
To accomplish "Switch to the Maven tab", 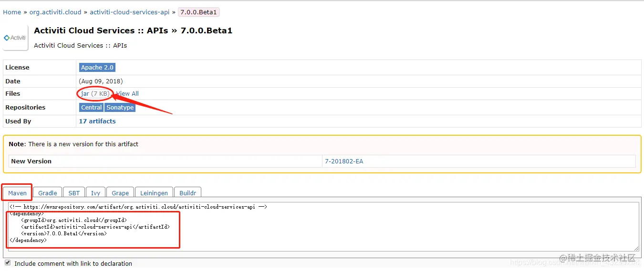I will pyautogui.click(x=18, y=193).
